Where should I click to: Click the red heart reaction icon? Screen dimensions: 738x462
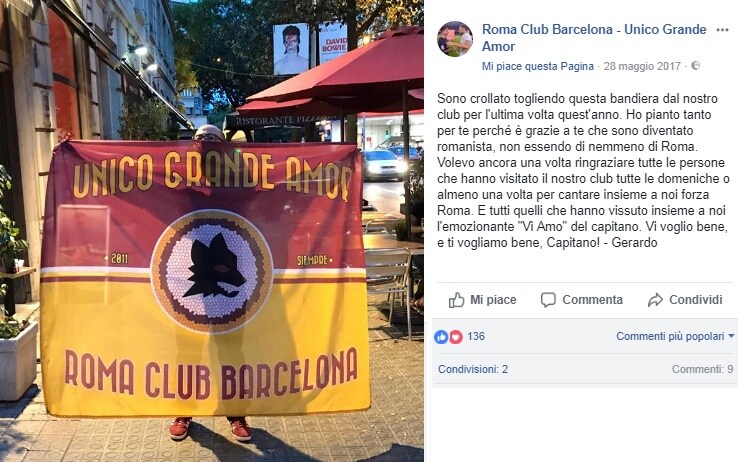pyautogui.click(x=456, y=336)
